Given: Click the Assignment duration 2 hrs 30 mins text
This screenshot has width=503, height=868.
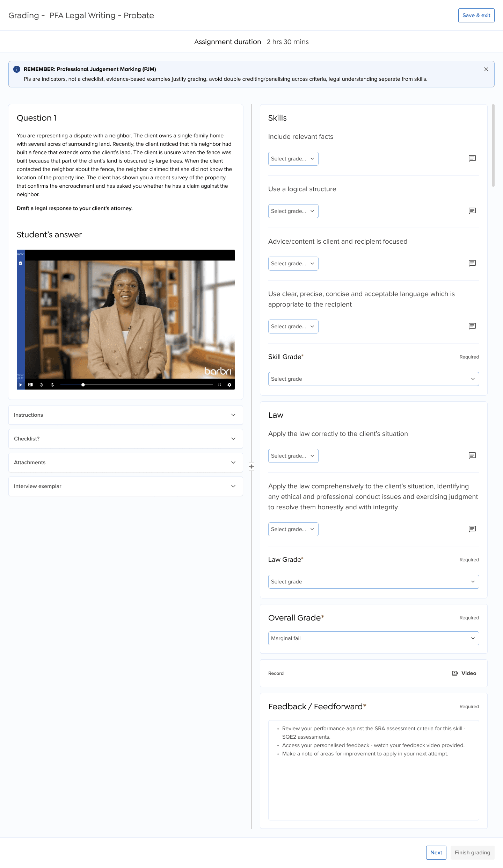Looking at the screenshot, I should click(x=251, y=42).
